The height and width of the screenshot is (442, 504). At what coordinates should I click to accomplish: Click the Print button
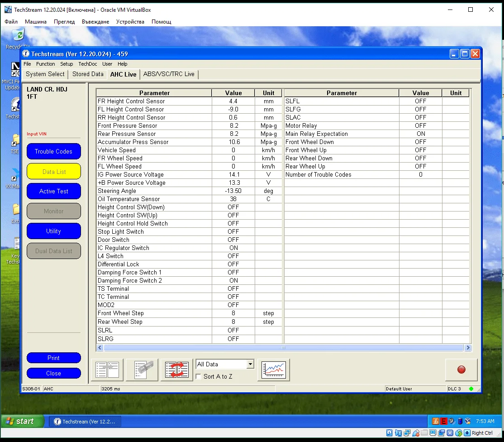pos(54,358)
